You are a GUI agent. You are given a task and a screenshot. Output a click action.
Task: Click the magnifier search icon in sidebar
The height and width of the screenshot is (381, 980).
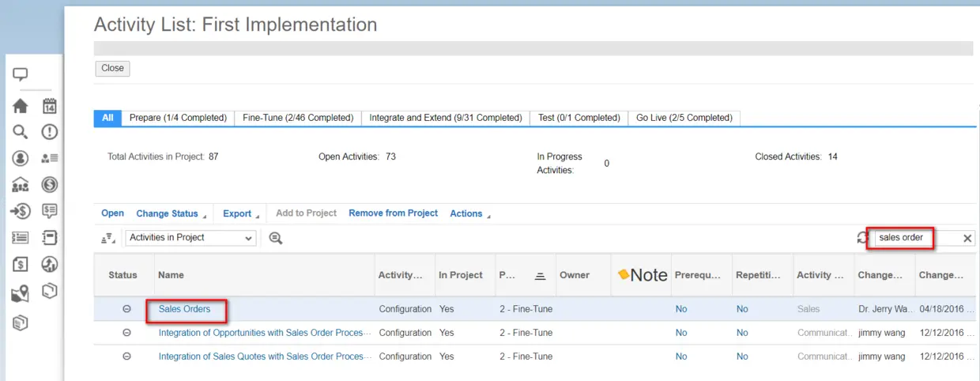[x=21, y=132]
